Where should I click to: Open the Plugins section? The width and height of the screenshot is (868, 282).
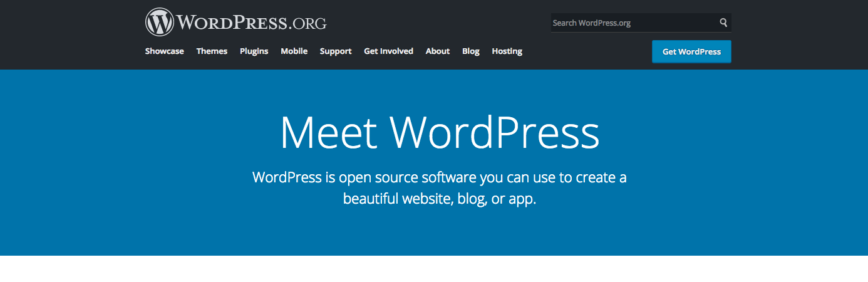tap(254, 51)
